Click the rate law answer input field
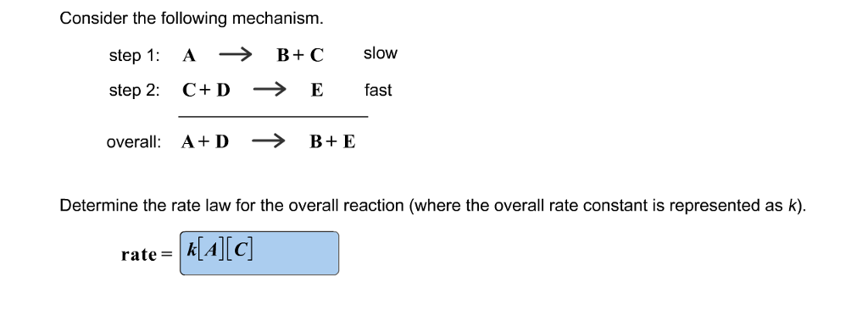Image resolution: width=868 pixels, height=315 pixels. tap(259, 253)
